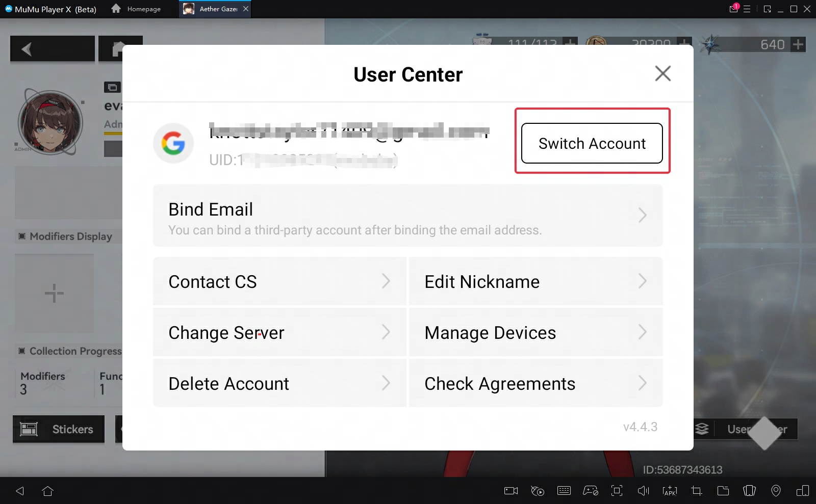The image size is (816, 504).
Task: Click the Switch Account button
Action: [592, 143]
